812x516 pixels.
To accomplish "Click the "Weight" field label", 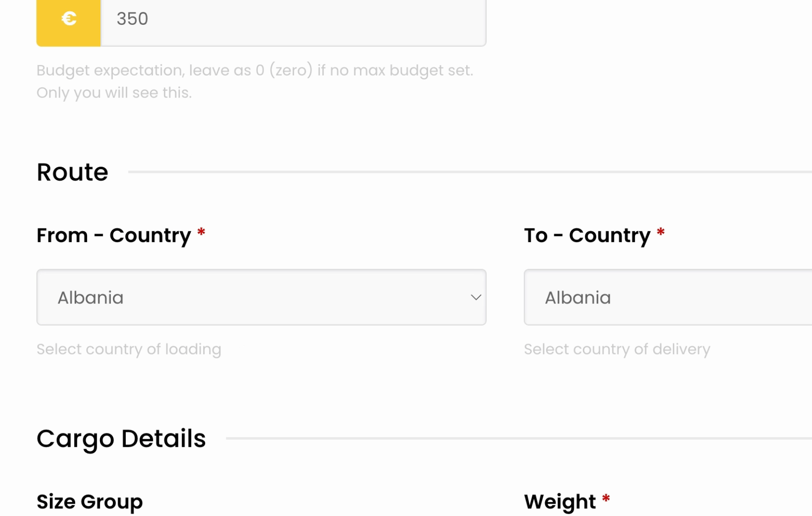I will click(x=560, y=502).
